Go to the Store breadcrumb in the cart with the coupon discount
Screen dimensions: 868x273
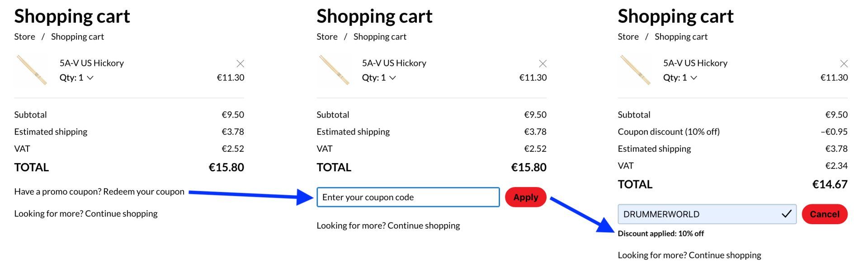coord(628,37)
